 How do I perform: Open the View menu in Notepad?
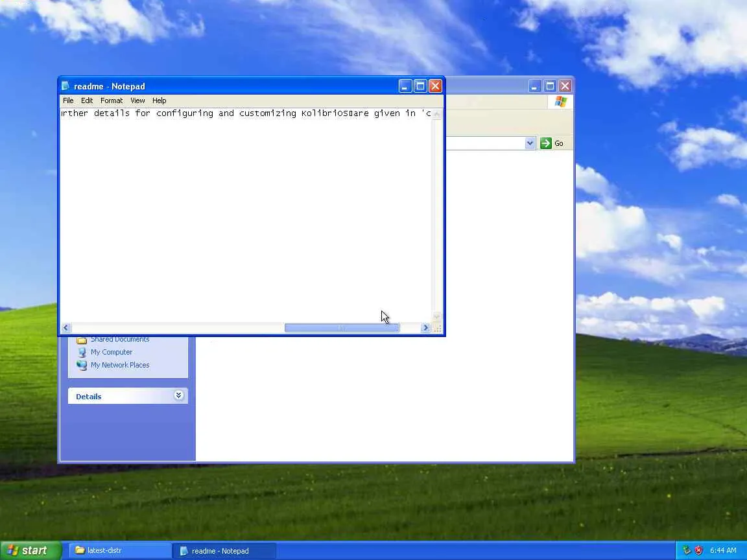pos(137,100)
